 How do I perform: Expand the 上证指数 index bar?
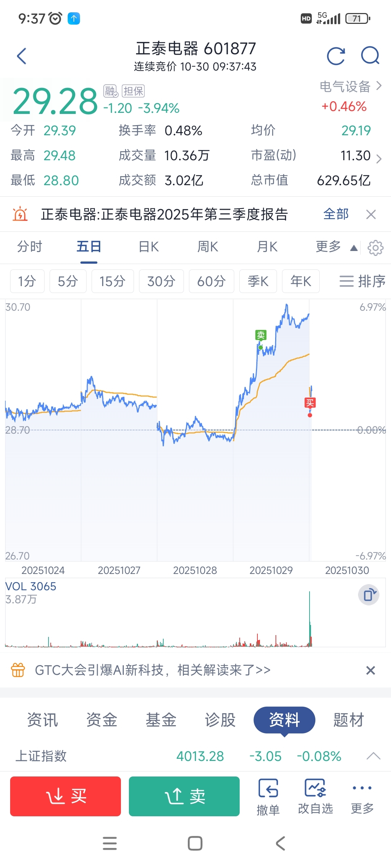pyautogui.click(x=373, y=756)
